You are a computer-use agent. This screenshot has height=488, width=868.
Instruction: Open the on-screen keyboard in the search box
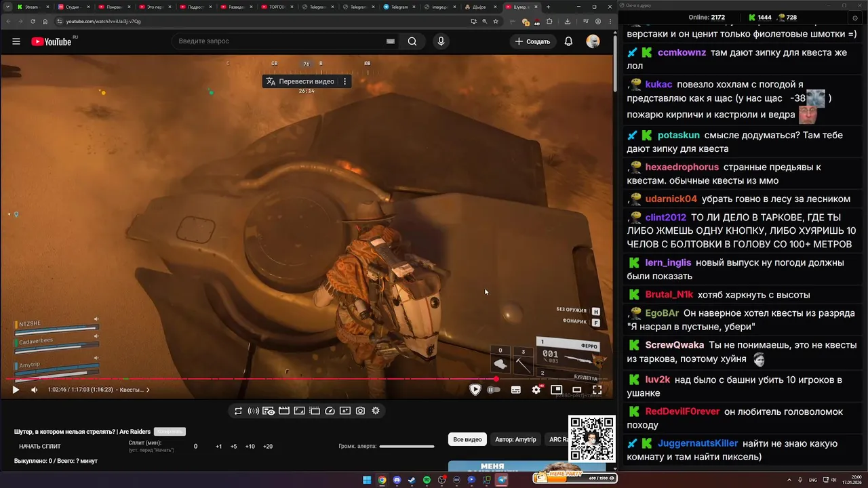click(391, 41)
